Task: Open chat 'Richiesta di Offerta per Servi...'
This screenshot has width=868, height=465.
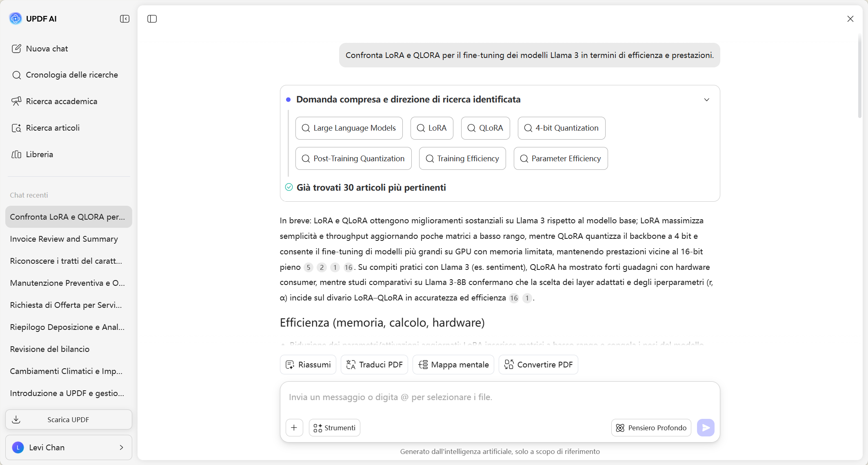Action: pos(69,305)
